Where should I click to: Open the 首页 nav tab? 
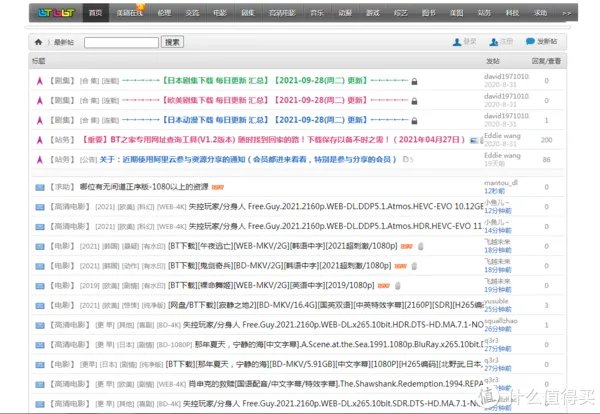pos(96,13)
